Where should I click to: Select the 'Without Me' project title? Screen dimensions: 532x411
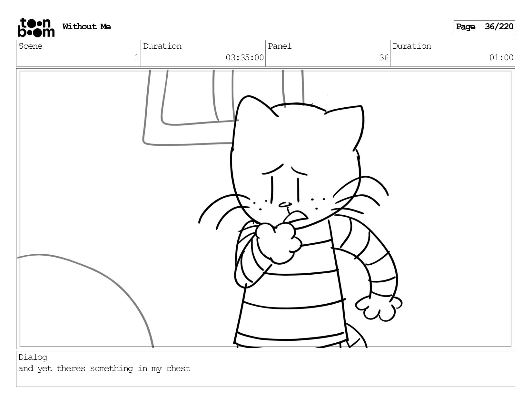tap(86, 27)
